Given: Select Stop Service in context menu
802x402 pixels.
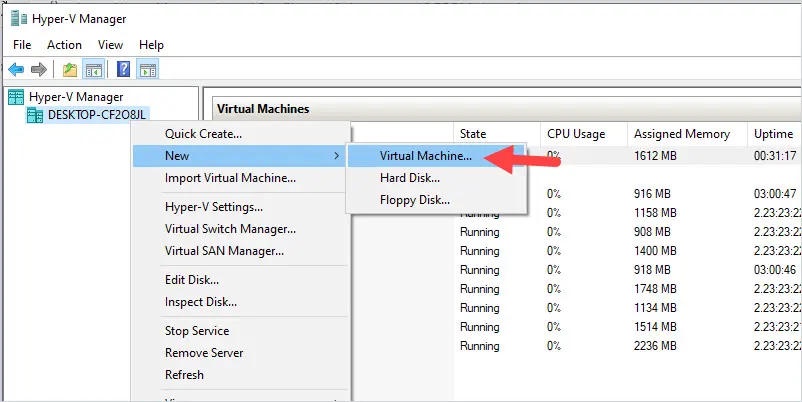Looking at the screenshot, I should pos(240,331).
